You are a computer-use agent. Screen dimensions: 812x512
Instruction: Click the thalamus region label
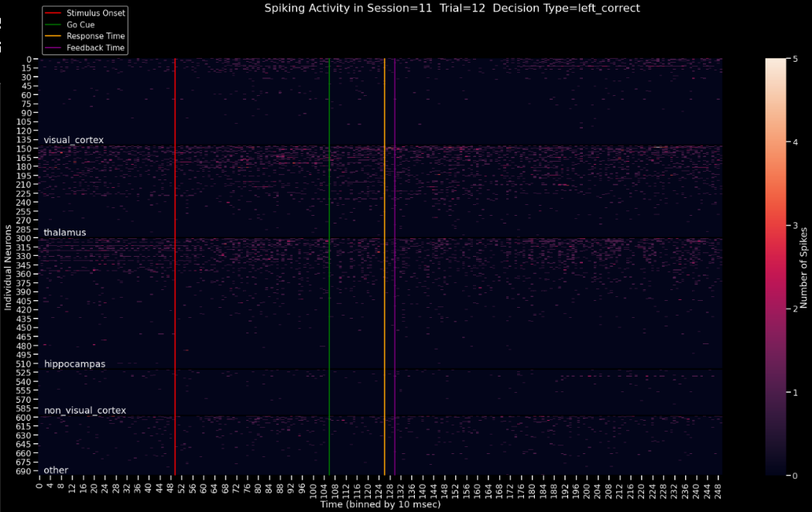coord(65,232)
